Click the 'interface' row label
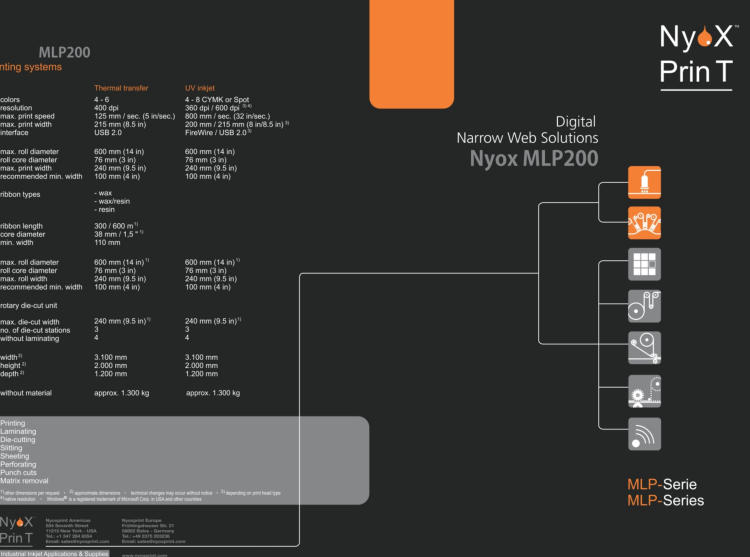 click(x=14, y=132)
